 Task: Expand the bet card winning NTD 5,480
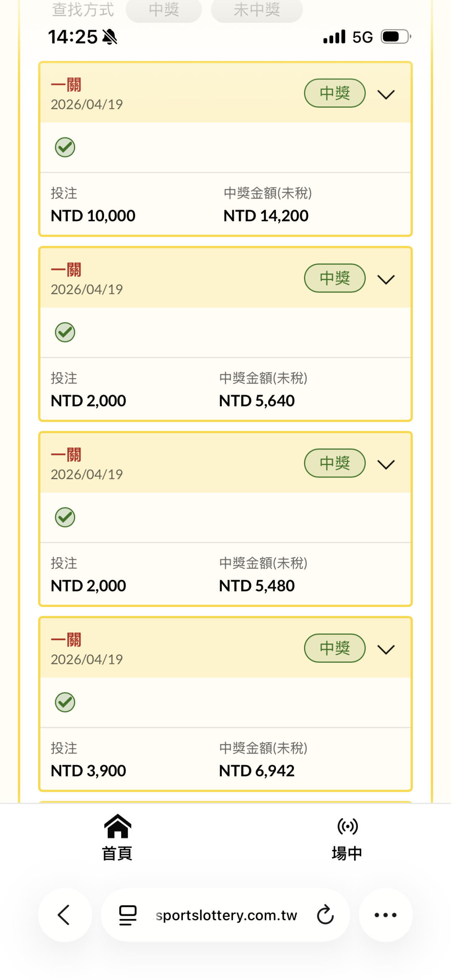tap(386, 464)
